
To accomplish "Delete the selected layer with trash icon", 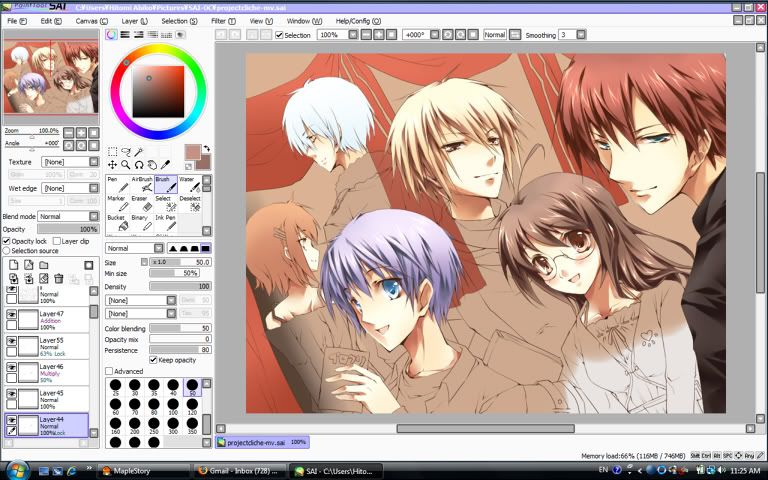I will (59, 279).
